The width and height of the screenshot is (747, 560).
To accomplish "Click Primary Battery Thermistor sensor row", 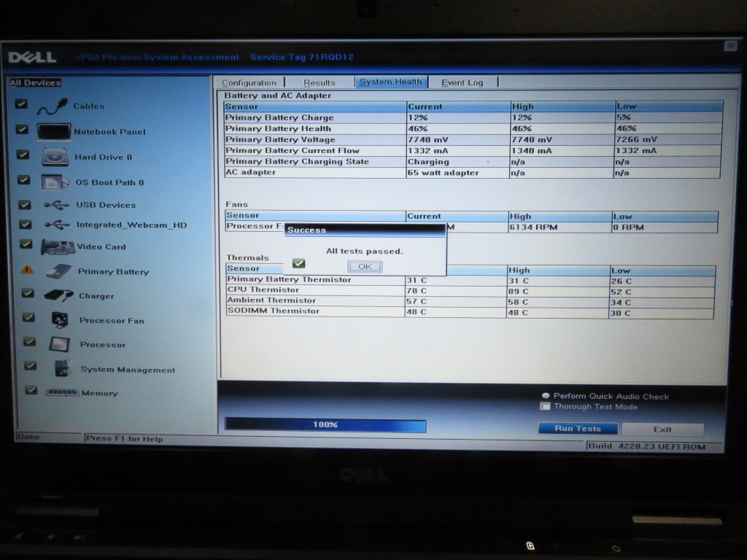I will click(470, 280).
